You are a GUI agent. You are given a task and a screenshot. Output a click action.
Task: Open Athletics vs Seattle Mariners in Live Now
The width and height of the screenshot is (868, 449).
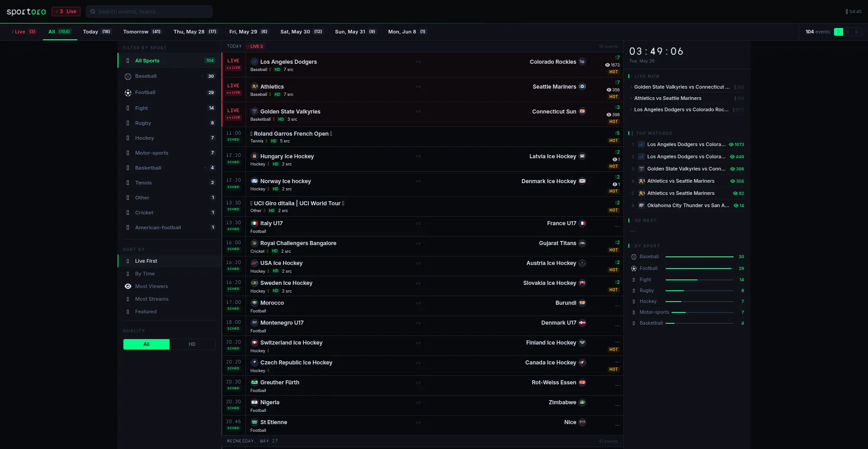(x=687, y=98)
